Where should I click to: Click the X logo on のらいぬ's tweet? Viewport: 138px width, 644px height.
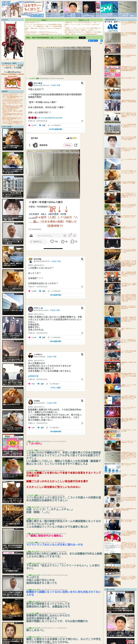coord(82,83)
